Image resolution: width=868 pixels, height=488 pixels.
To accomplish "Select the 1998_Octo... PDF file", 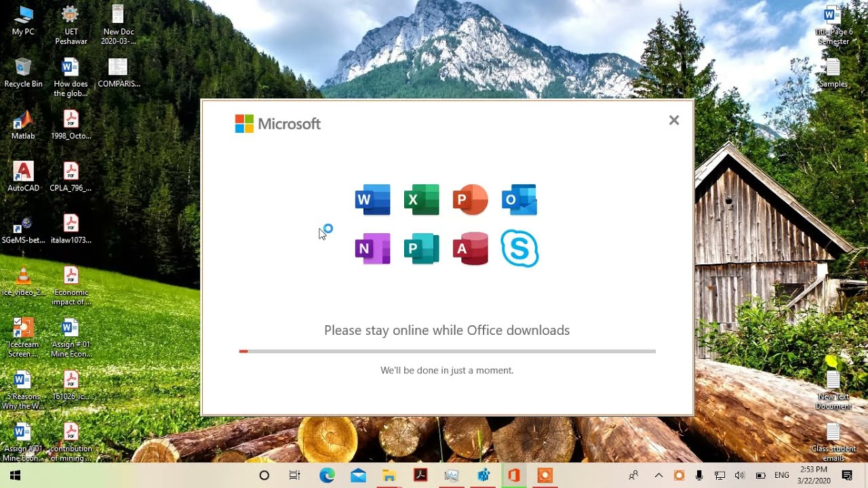I will 71,125.
